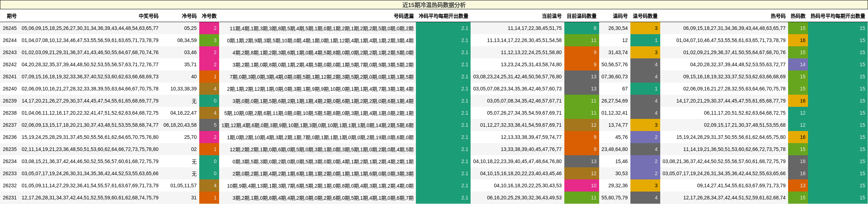Select warm code cell 50,56,57,76
The height and width of the screenshot is (204, 868).
click(x=614, y=64)
